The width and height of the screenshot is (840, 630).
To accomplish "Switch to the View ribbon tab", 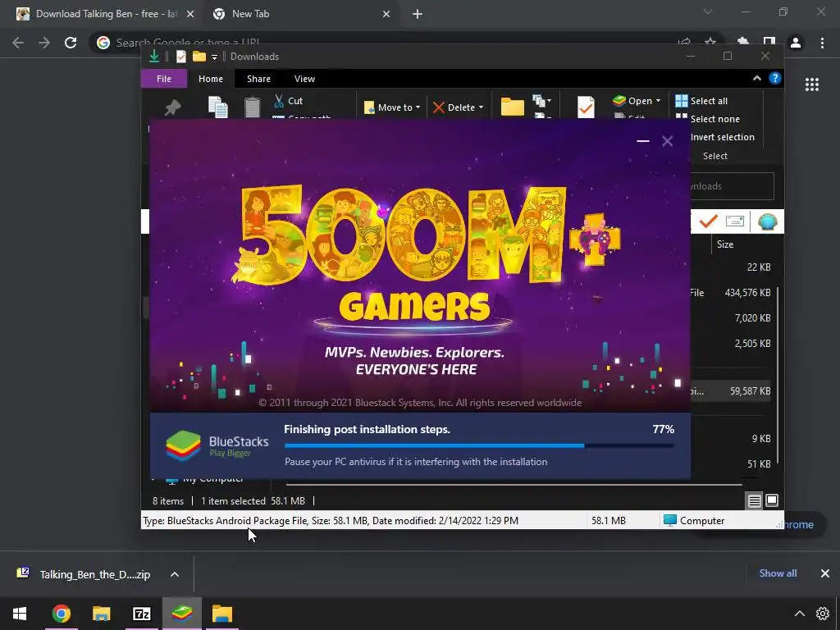I will click(304, 79).
